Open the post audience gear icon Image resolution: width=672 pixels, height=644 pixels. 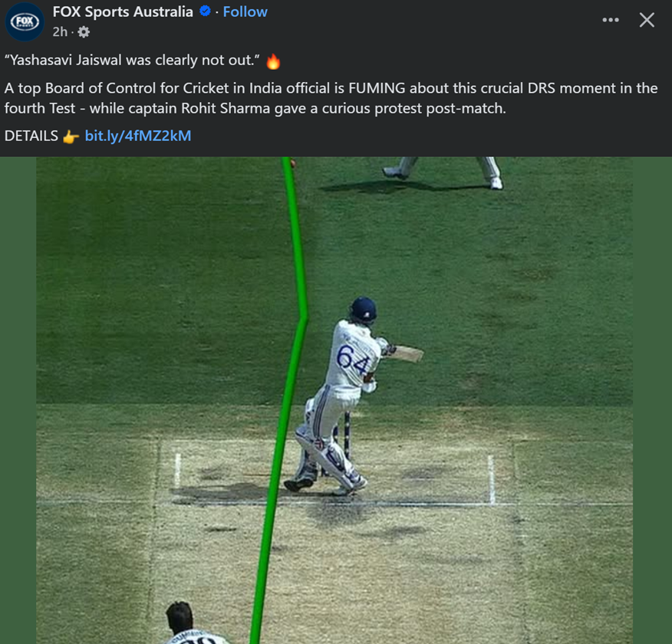tap(84, 32)
